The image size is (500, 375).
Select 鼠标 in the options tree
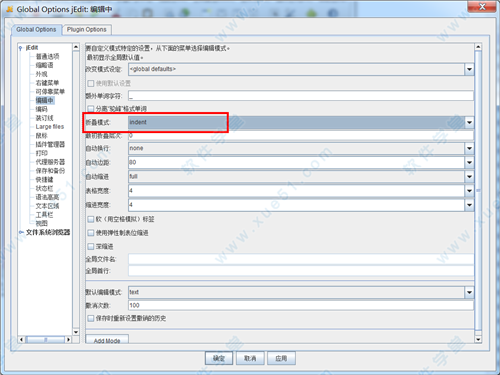click(41, 135)
